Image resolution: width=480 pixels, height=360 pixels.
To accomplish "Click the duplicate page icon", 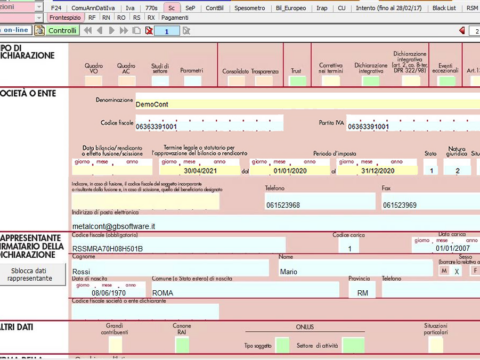I will 136,31.
